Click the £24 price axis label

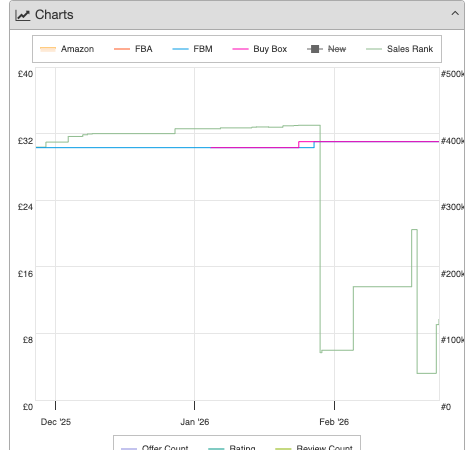tap(25, 207)
